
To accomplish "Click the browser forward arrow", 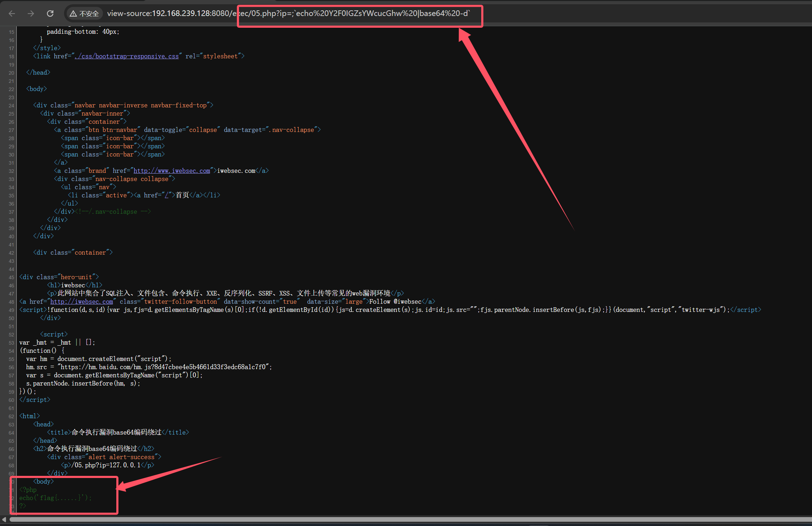I will [31, 14].
